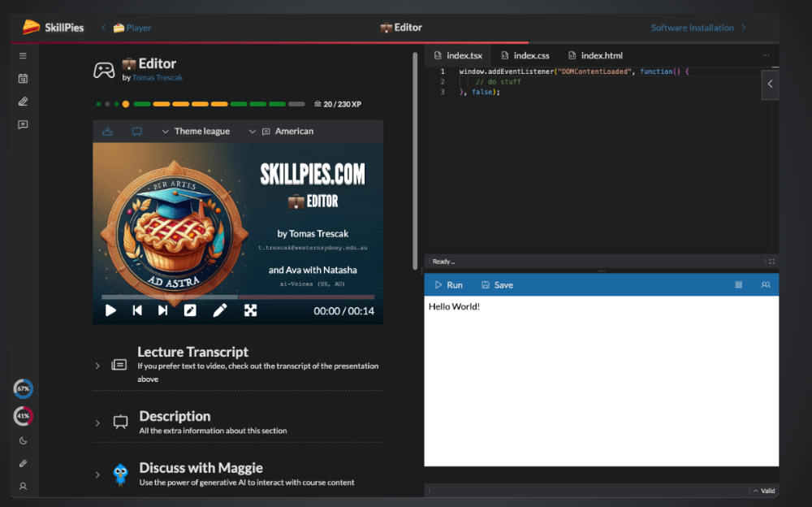
Task: Toggle the presentation screen icon above video
Action: click(137, 132)
